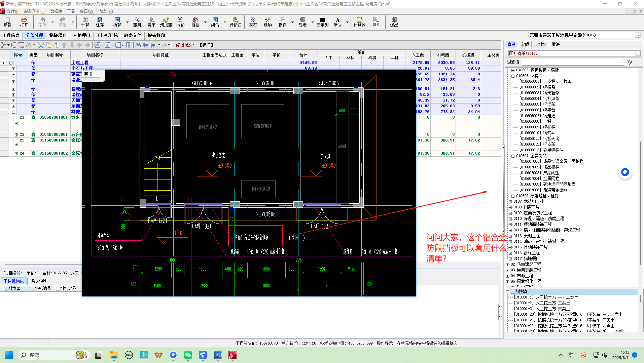
Task: Collapse the 010607 金属制品 node
Action: (513, 156)
